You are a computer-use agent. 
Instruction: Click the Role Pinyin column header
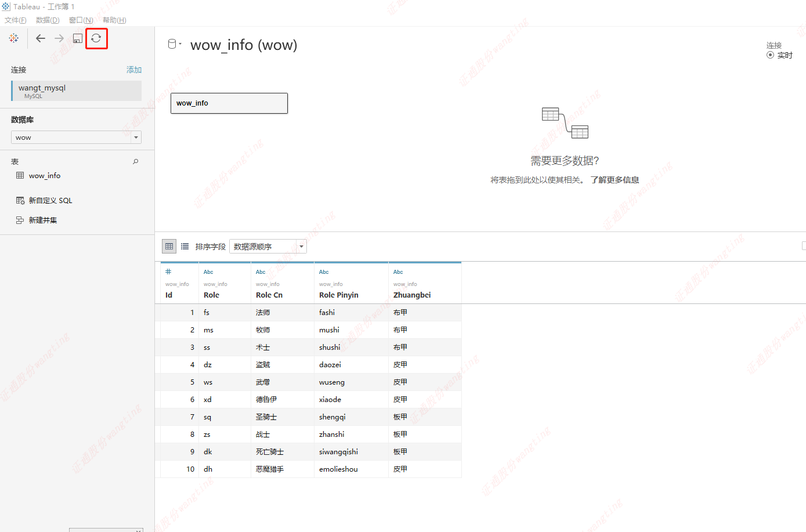click(339, 295)
